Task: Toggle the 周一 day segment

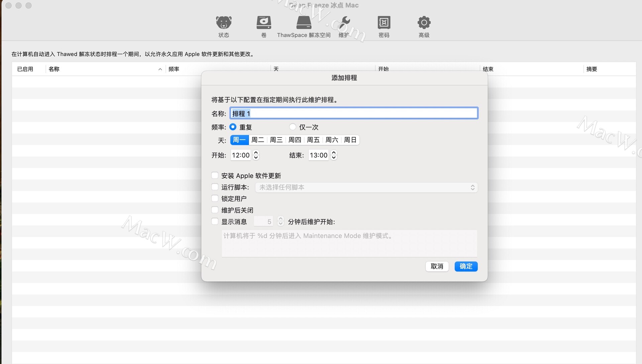Action: coord(239,140)
